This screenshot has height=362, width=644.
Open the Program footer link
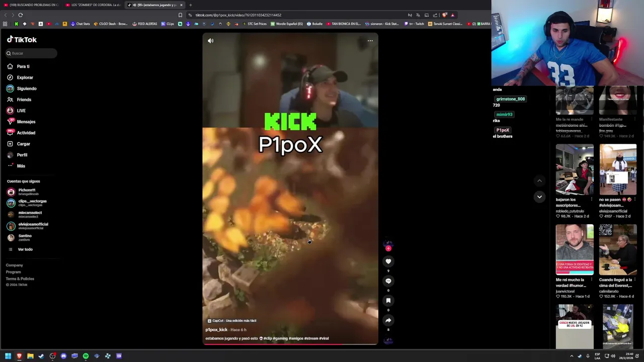click(14, 272)
